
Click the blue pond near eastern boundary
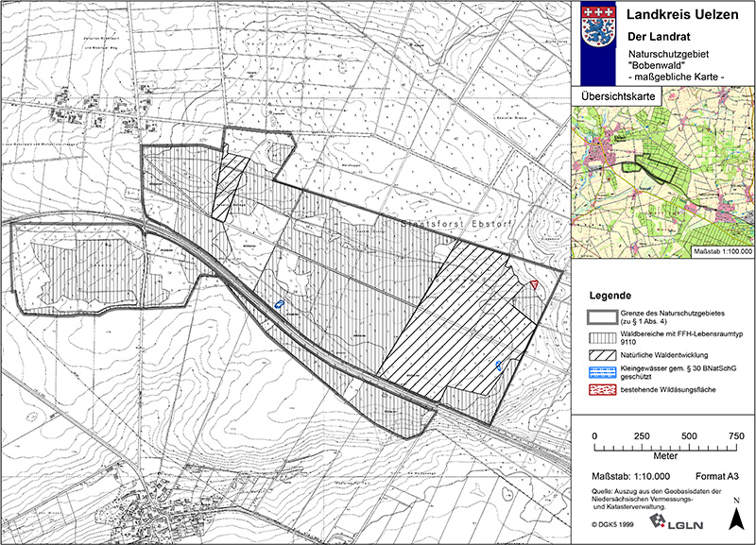[x=498, y=365]
